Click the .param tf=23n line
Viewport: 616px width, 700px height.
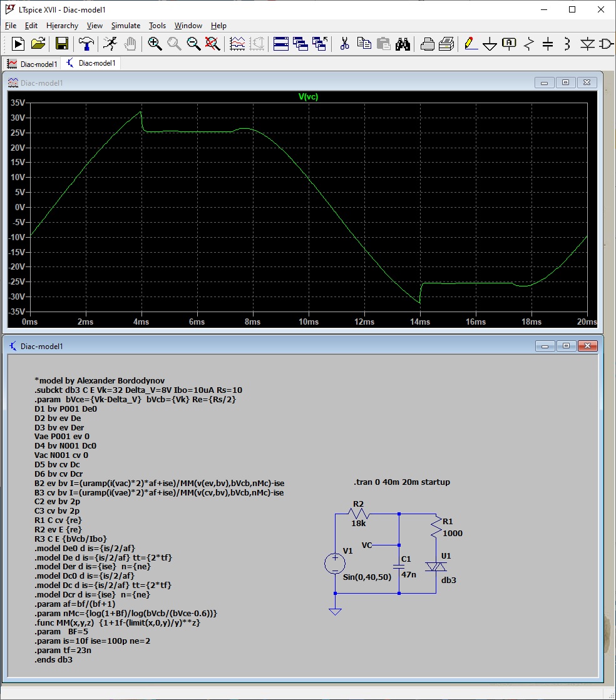click(63, 651)
